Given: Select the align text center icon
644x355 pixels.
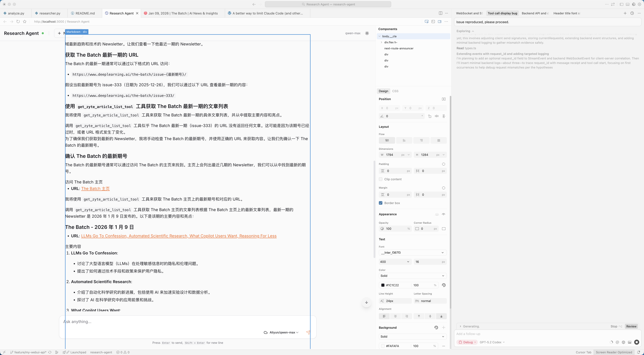Looking at the screenshot, I should pyautogui.click(x=395, y=316).
